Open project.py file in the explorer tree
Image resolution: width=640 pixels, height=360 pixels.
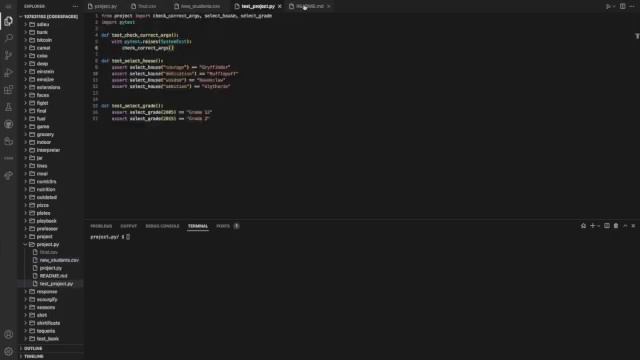coord(51,268)
